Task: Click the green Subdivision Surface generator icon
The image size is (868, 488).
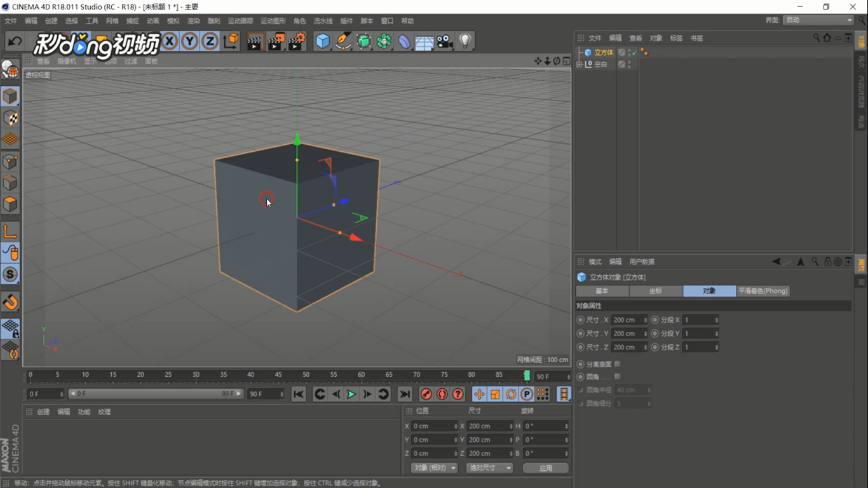Action: (x=363, y=41)
